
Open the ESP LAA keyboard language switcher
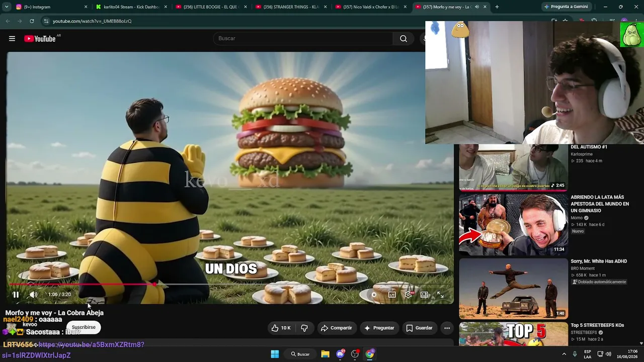pos(588,354)
